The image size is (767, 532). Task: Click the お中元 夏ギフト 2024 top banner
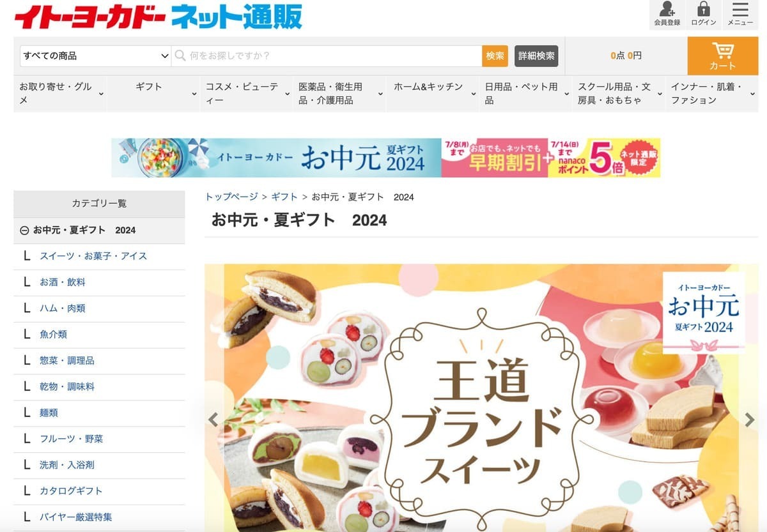(x=385, y=157)
